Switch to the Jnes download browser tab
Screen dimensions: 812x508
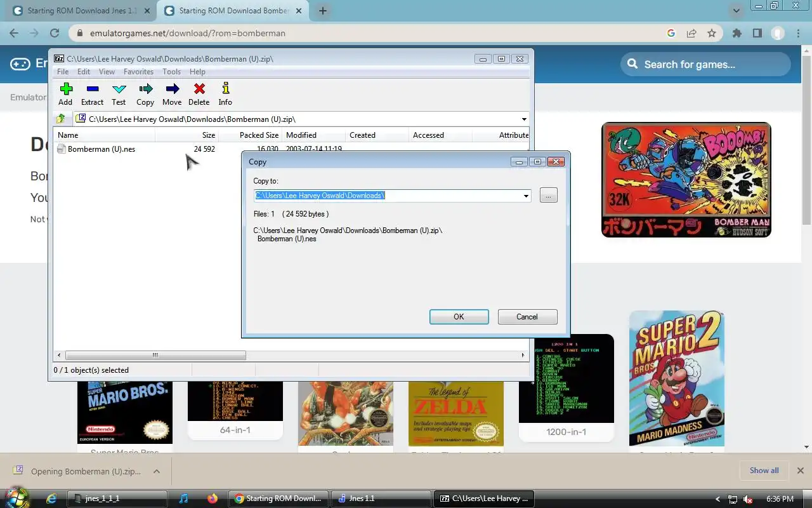pos(81,11)
